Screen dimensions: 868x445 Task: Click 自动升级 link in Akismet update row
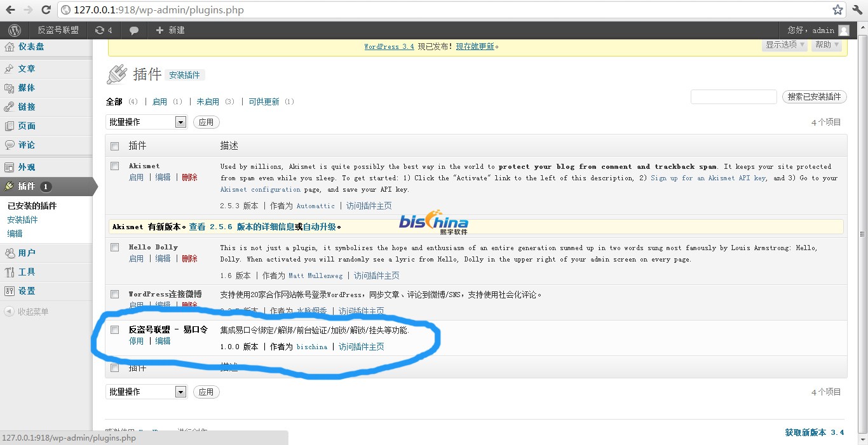click(320, 227)
